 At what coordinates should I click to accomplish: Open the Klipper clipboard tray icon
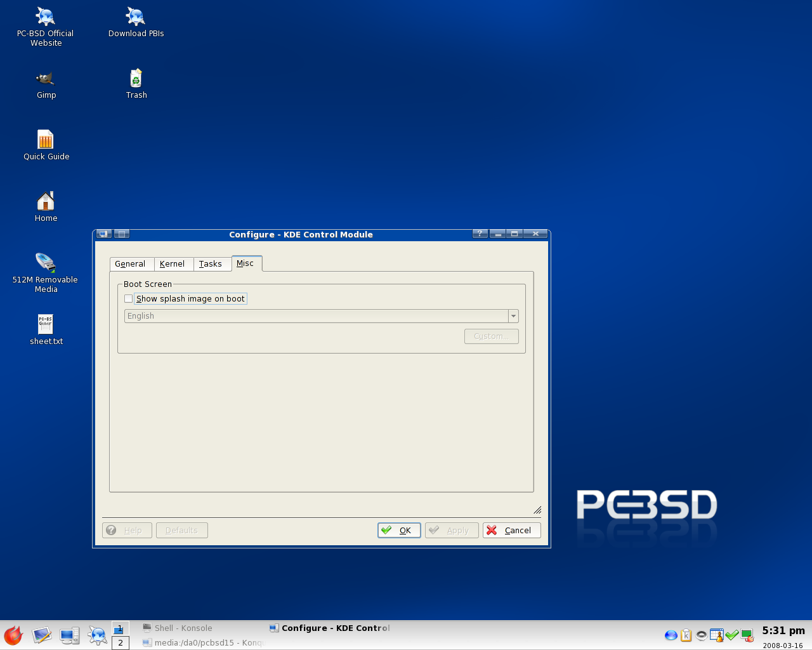pyautogui.click(x=686, y=635)
